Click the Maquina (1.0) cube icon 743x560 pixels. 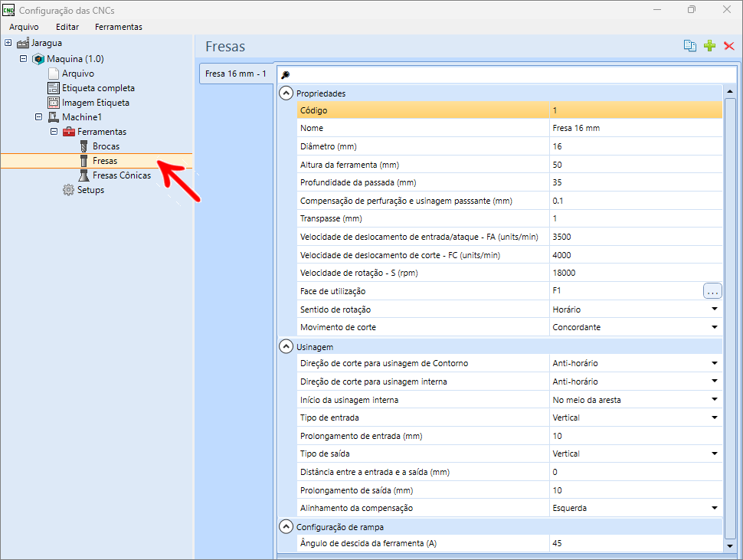click(x=38, y=59)
